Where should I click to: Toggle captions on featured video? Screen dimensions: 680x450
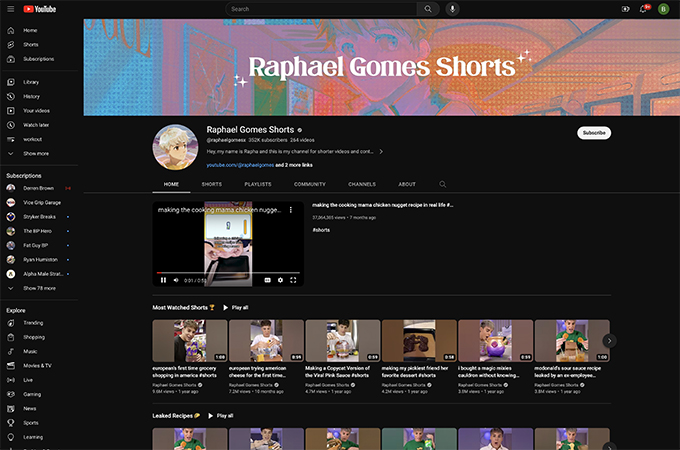268,280
